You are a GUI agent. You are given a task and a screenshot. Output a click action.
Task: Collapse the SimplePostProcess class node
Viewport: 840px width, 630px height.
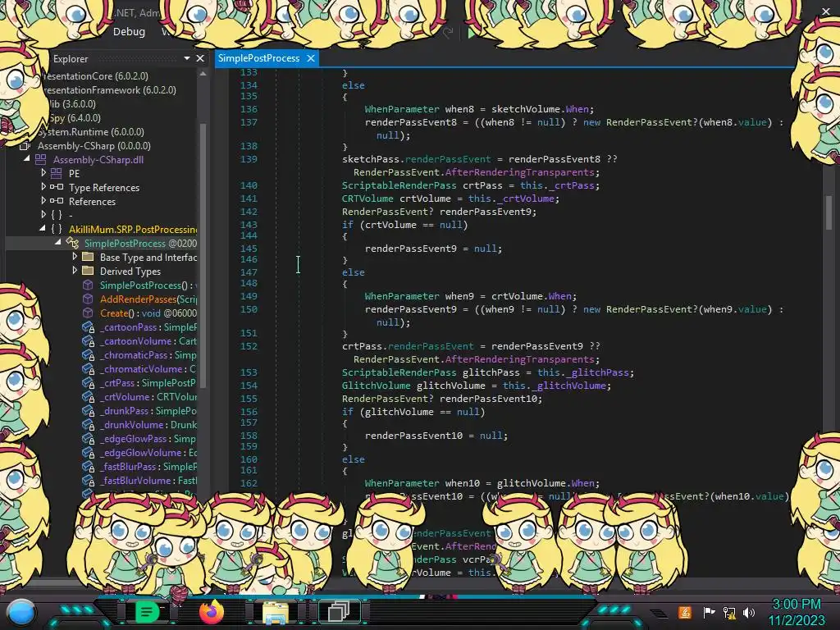(58, 243)
